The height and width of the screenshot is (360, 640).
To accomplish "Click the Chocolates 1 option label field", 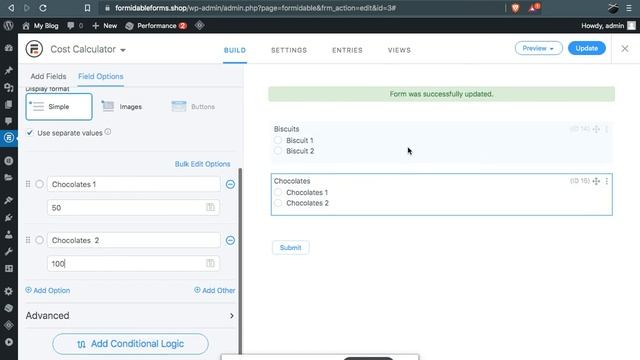I will [134, 184].
